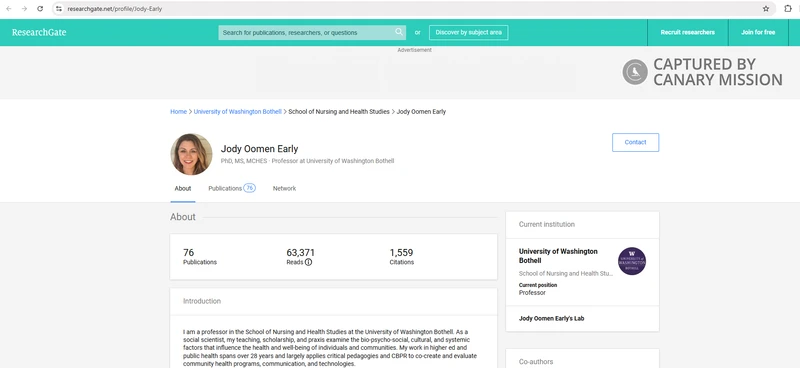Click the Introduction section heading

202,301
